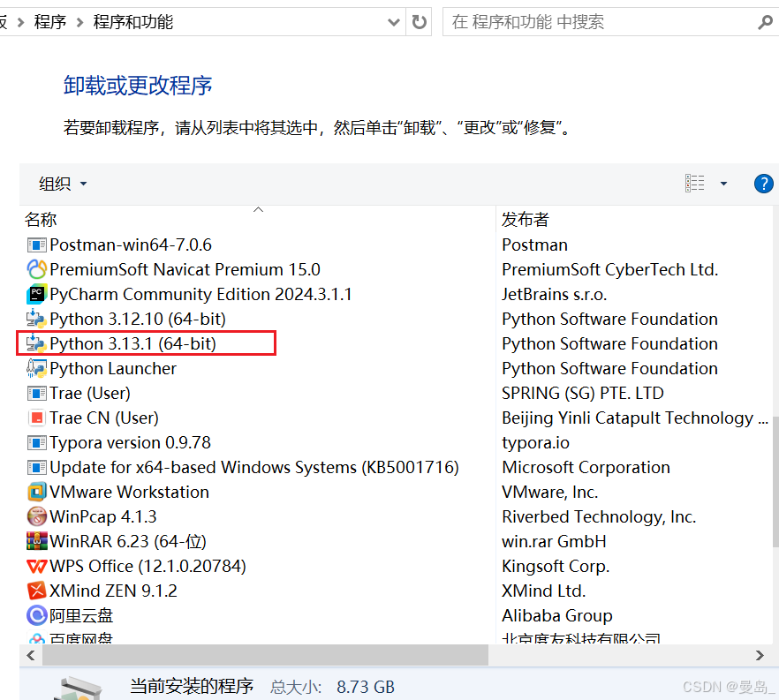Select XMind ZEN 9.1.2 entry
779x700 pixels.
[x=113, y=591]
